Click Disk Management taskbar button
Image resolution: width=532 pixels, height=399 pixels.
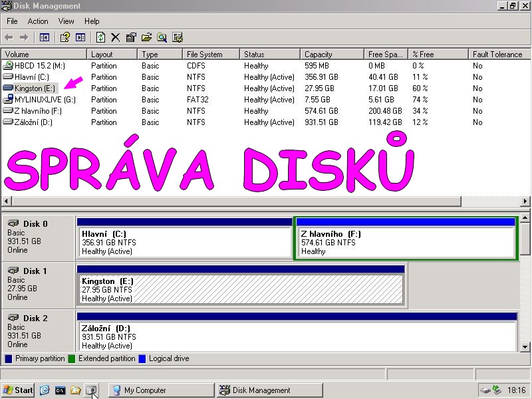click(269, 390)
